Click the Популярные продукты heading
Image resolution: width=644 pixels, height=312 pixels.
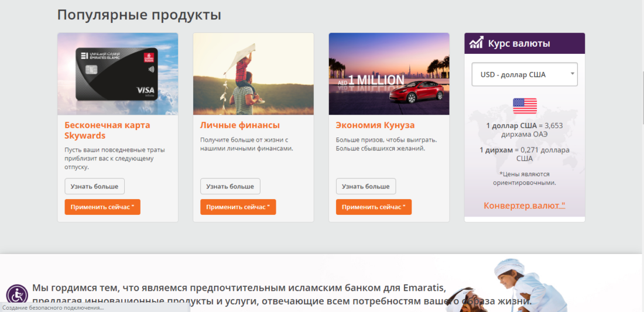[x=139, y=15]
